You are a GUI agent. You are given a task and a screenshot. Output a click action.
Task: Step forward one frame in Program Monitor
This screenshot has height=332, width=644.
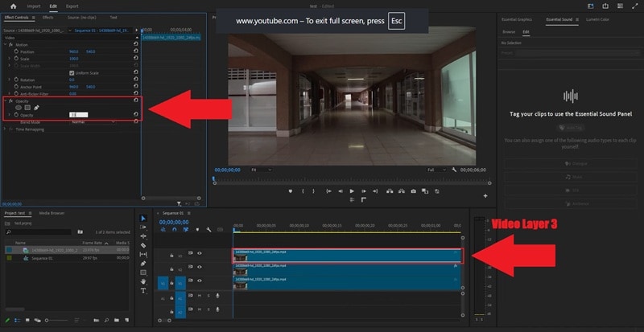364,191
